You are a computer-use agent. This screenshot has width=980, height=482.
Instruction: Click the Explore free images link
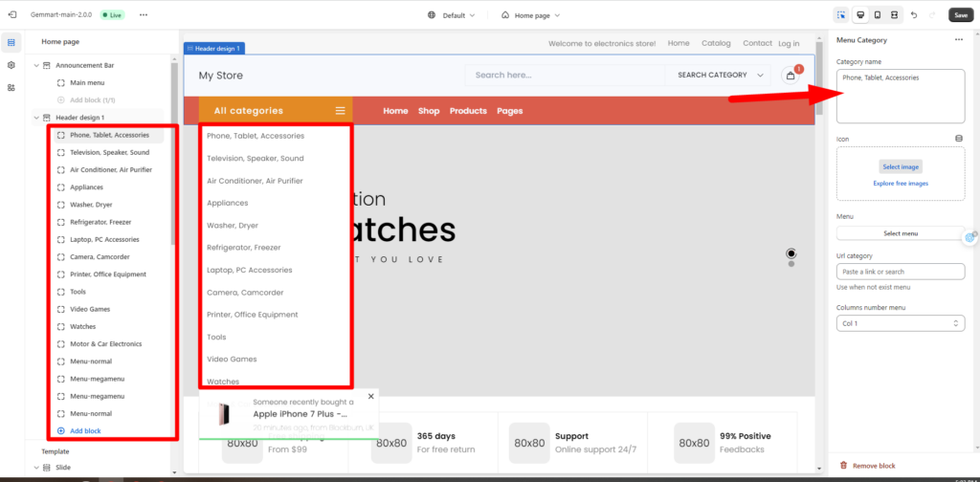tap(901, 184)
